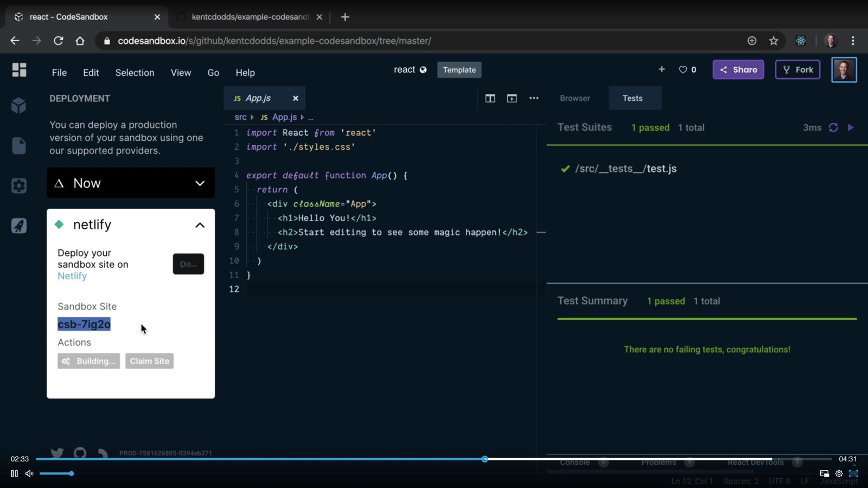Viewport: 868px width, 488px height.
Task: Go to the browser home page
Action: coord(80,41)
